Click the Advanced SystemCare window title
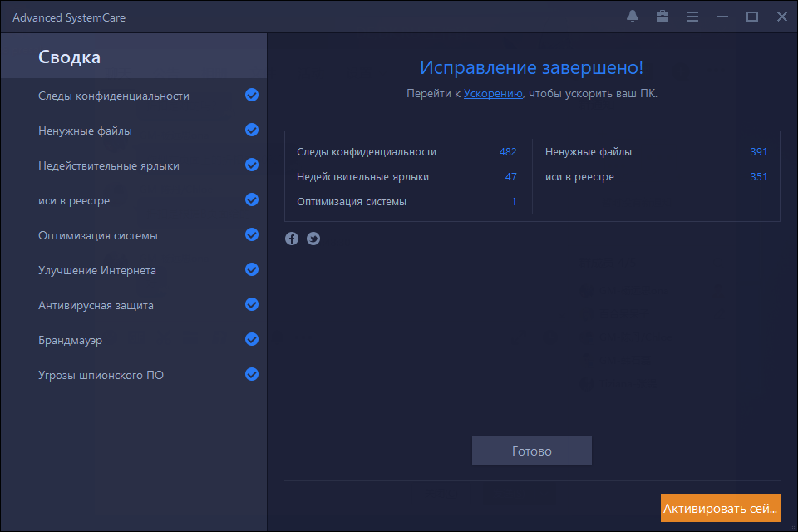798x532 pixels. 69,17
